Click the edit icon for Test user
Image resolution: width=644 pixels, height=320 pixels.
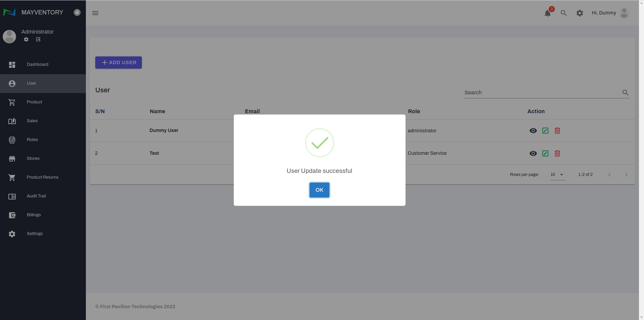pyautogui.click(x=545, y=153)
